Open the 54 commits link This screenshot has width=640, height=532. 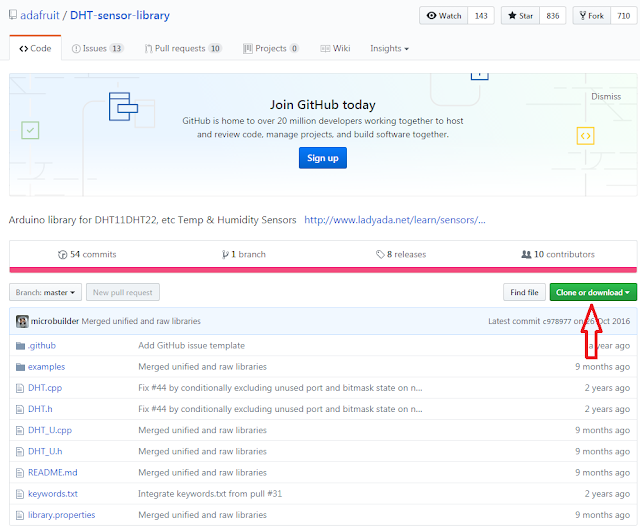(x=87, y=255)
